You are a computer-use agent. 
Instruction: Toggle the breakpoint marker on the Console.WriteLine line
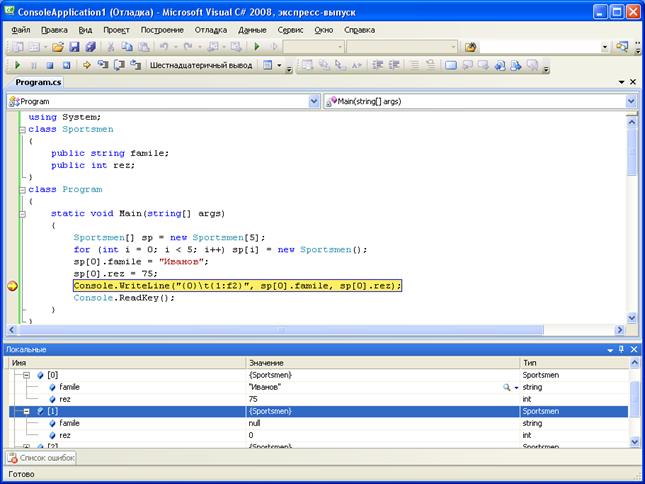pyautogui.click(x=12, y=286)
